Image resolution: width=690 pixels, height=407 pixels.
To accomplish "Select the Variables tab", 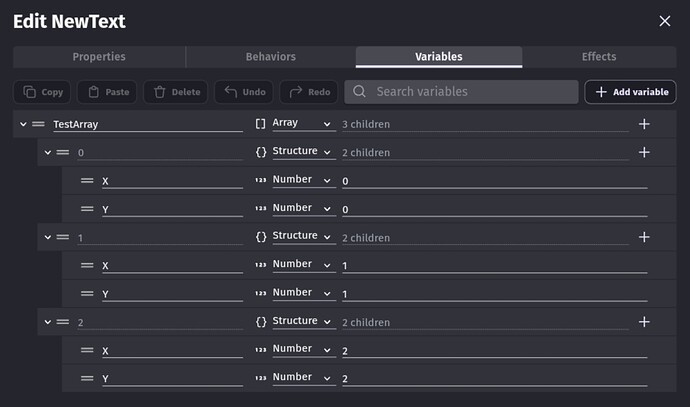I will (439, 57).
